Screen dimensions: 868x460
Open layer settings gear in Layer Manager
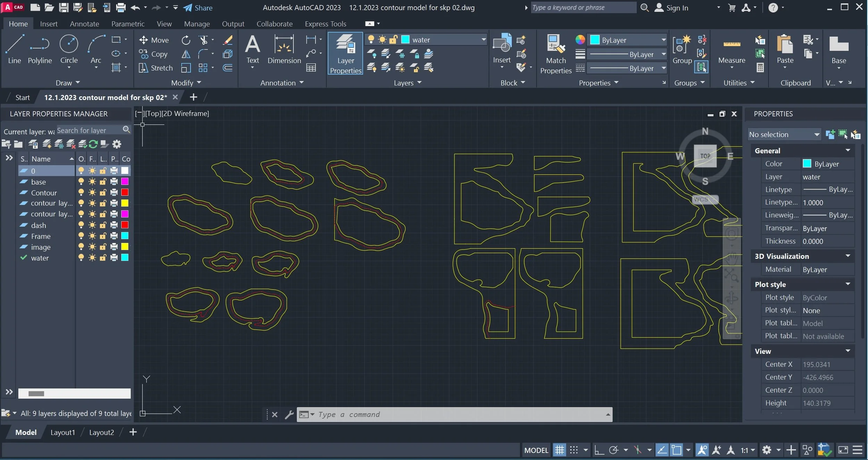coord(117,144)
